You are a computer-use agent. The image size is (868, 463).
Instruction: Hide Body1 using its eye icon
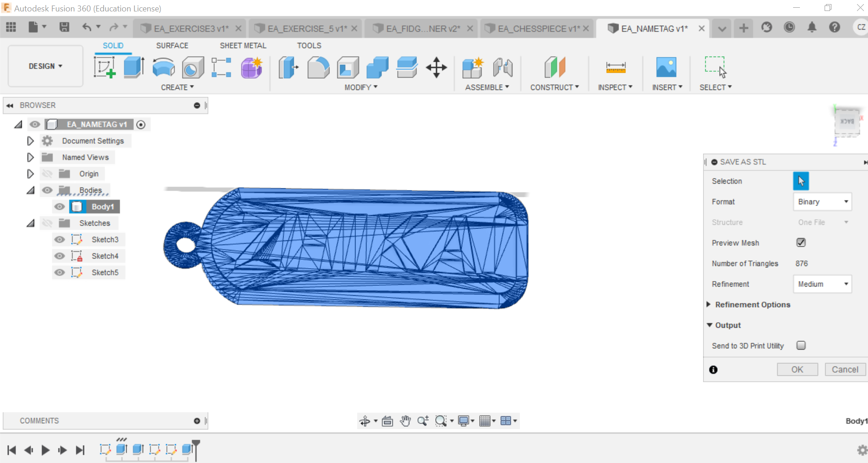pyautogui.click(x=59, y=207)
